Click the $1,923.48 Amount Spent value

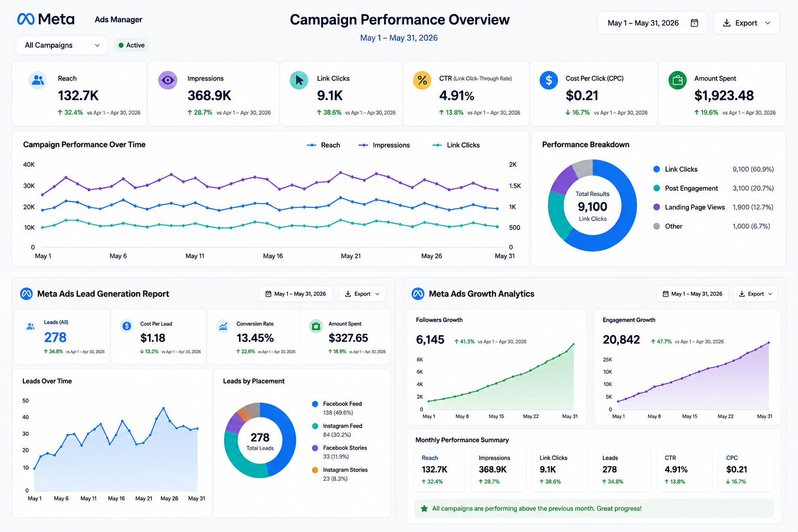tap(724, 96)
